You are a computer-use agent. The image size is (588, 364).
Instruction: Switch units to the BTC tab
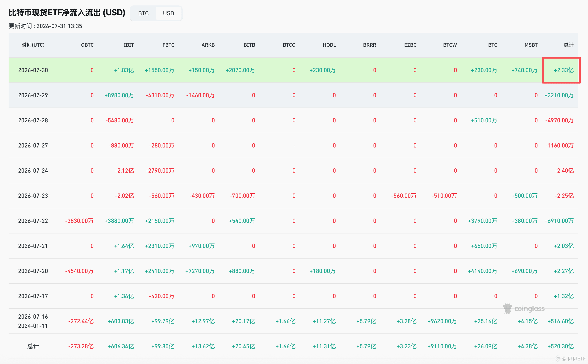point(143,13)
